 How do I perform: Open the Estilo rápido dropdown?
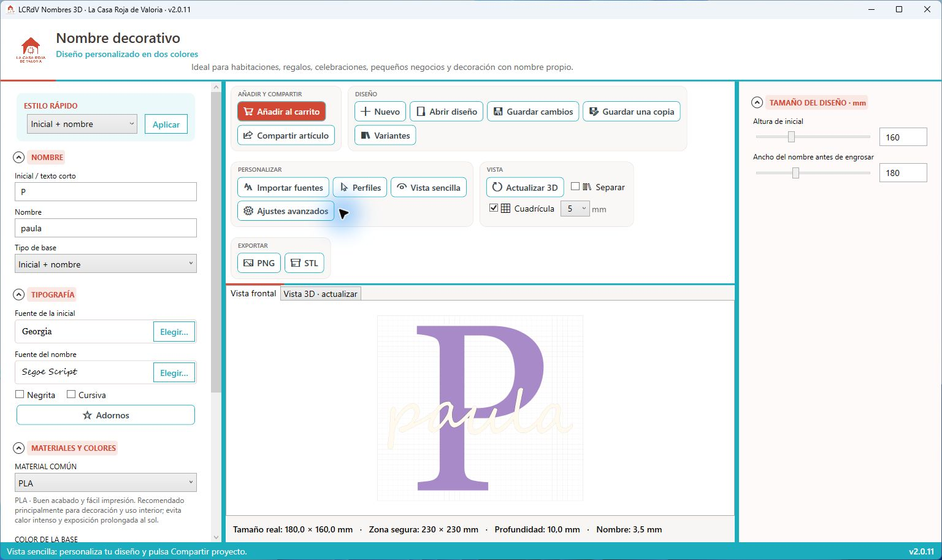point(82,124)
